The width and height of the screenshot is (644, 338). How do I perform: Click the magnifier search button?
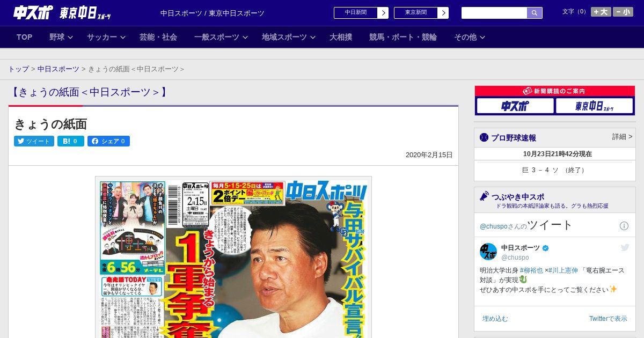tap(535, 13)
